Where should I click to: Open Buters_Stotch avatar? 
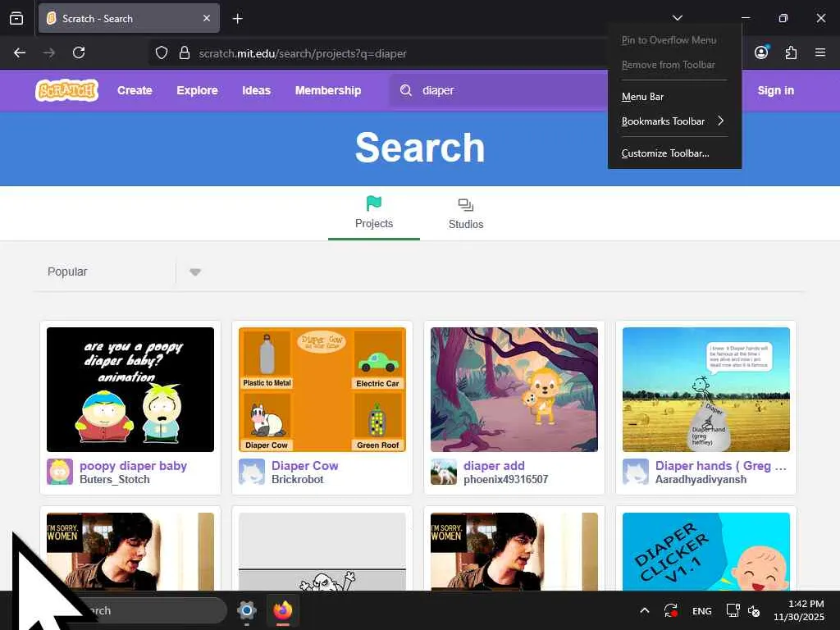(x=60, y=472)
